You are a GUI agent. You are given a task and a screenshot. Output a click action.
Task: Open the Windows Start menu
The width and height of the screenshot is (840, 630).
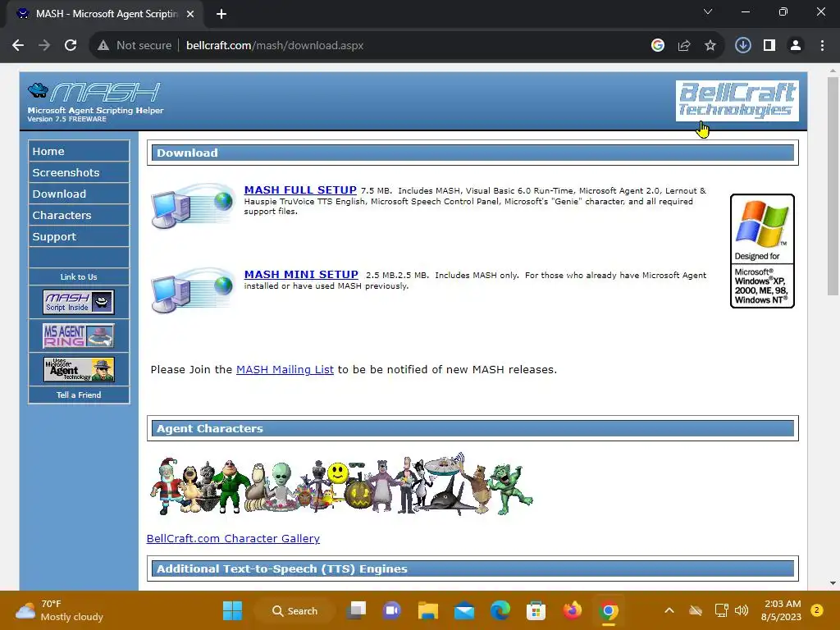coord(232,610)
